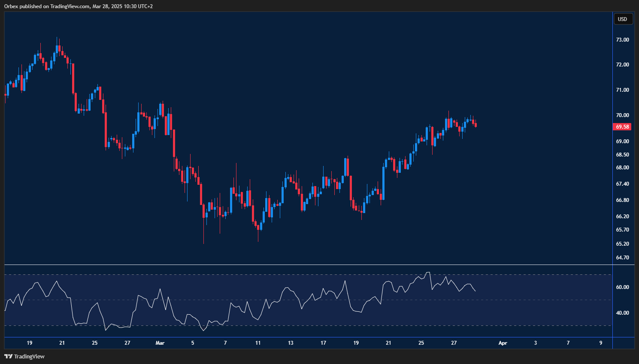
Task: Click the 13 date label on time axis
Action: coord(291,343)
